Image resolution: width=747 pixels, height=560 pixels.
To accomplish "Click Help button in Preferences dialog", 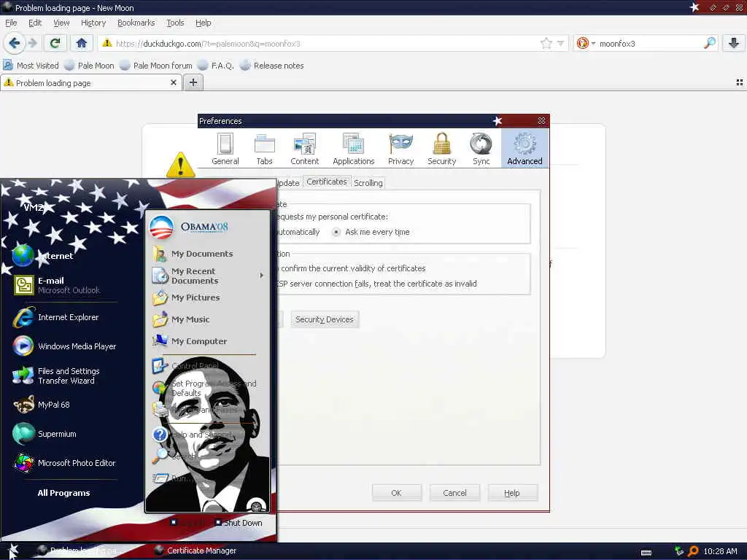I will (x=512, y=493).
